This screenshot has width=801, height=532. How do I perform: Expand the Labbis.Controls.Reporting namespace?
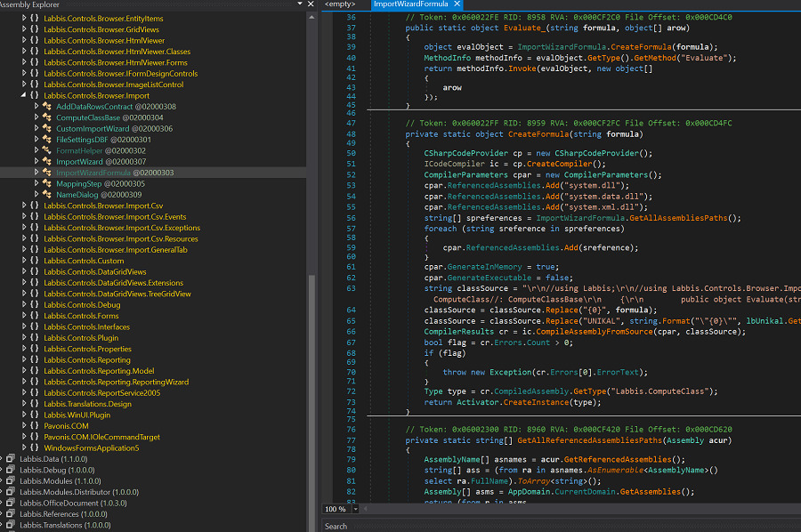tap(24, 360)
